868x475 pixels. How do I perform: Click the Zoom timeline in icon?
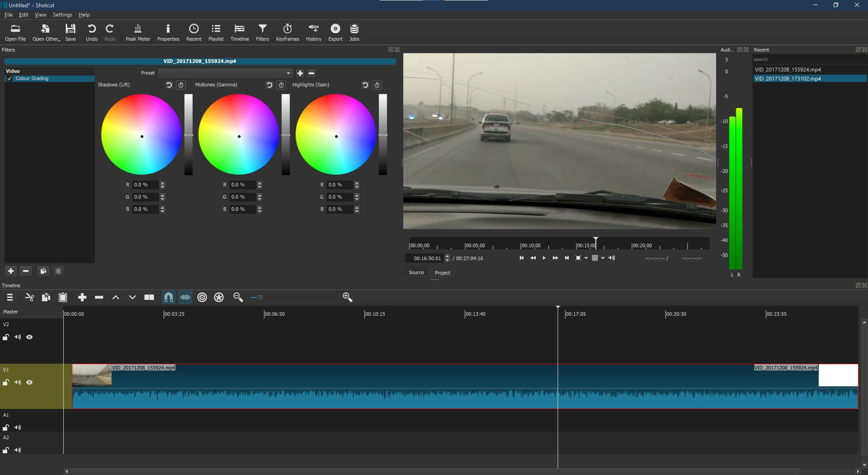[348, 297]
